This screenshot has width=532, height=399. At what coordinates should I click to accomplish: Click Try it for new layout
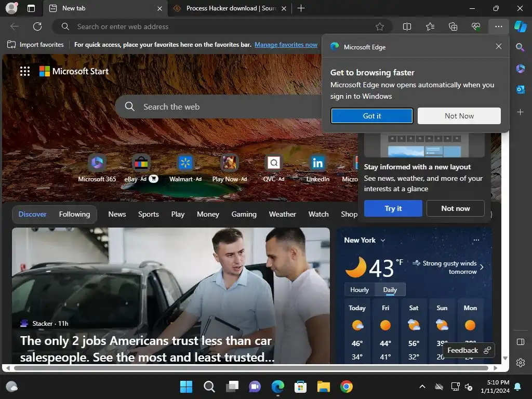click(x=393, y=208)
